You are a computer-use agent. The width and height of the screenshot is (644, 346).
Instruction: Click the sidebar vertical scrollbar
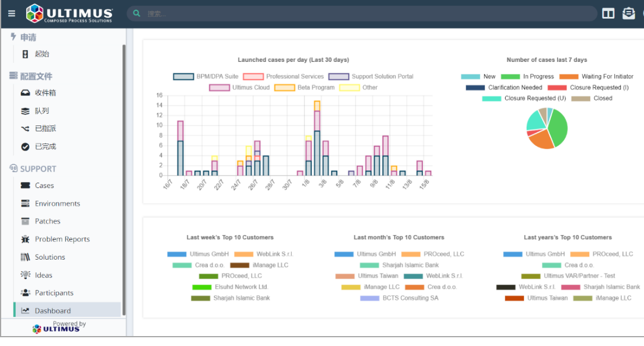pyautogui.click(x=124, y=180)
